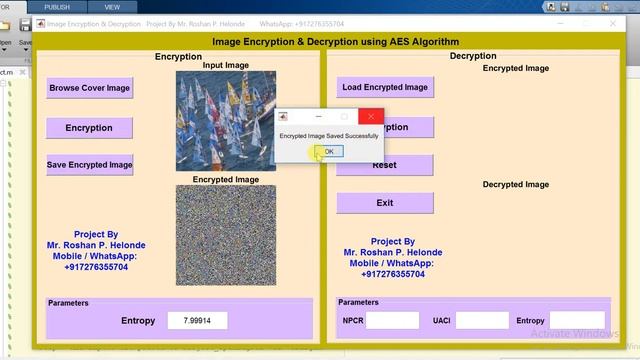Click 'Encrypted Image Saved Successfully' message text
Viewport: 640px width, 360px height.
tap(329, 136)
